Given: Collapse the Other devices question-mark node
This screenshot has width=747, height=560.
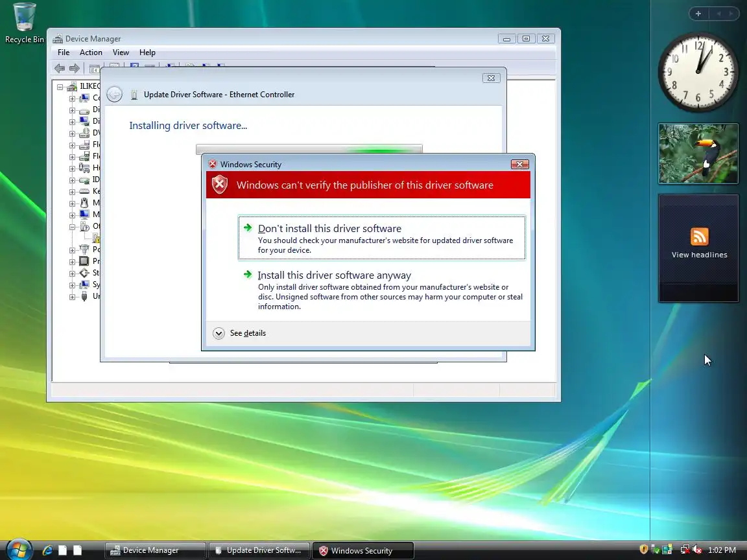Looking at the screenshot, I should pyautogui.click(x=72, y=227).
